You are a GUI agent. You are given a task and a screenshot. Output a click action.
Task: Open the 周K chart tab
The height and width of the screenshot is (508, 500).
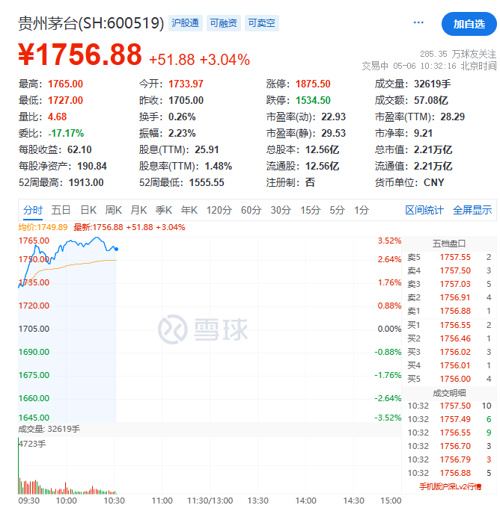point(113,210)
